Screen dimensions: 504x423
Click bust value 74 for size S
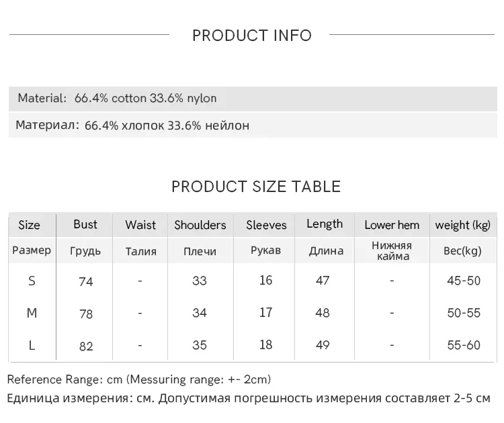(x=86, y=282)
